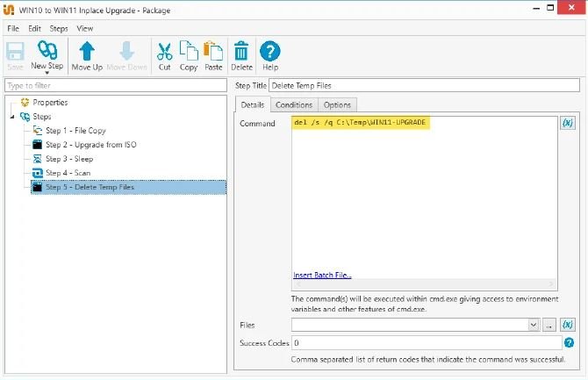
Task: Paste a step from clipboard
Action: [213, 56]
